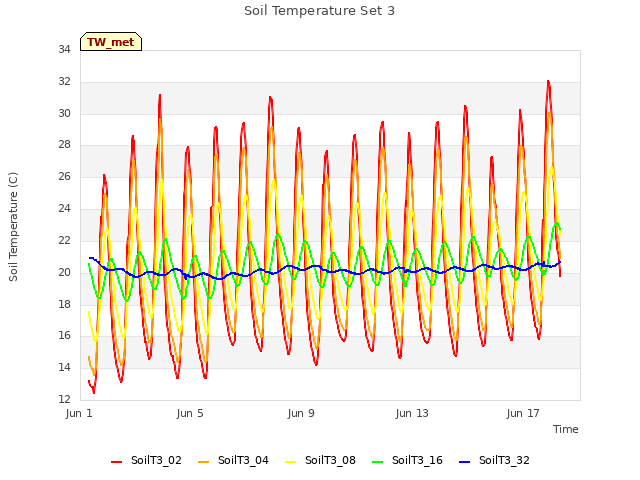The height and width of the screenshot is (480, 640).
Task: Click the Jun 13 tick label
Action: click(x=412, y=413)
